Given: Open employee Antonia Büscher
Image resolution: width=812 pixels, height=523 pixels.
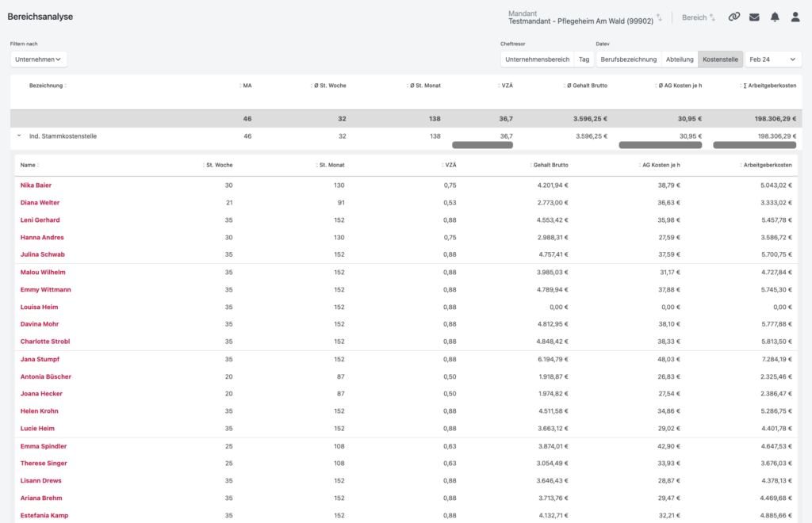Looking at the screenshot, I should 45,376.
